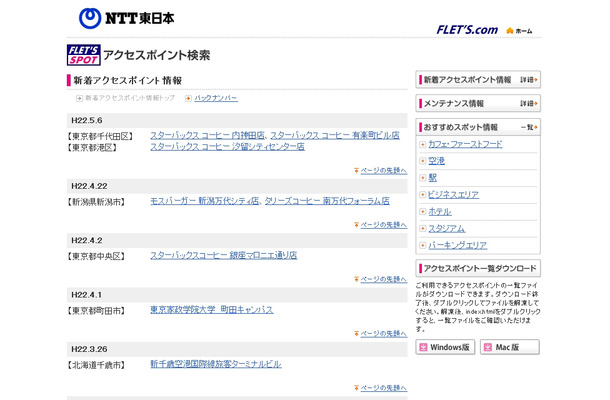Open 駅 category link
The width and height of the screenshot is (610, 400).
pyautogui.click(x=433, y=178)
